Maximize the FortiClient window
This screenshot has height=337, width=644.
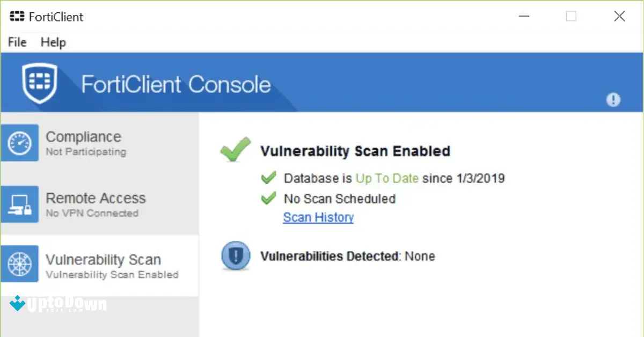(x=571, y=17)
